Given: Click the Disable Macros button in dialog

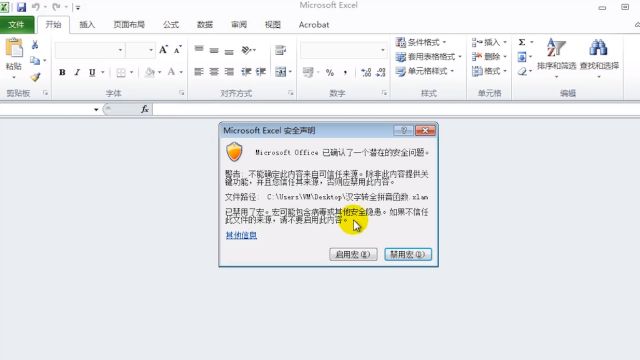Looking at the screenshot, I should tap(408, 254).
